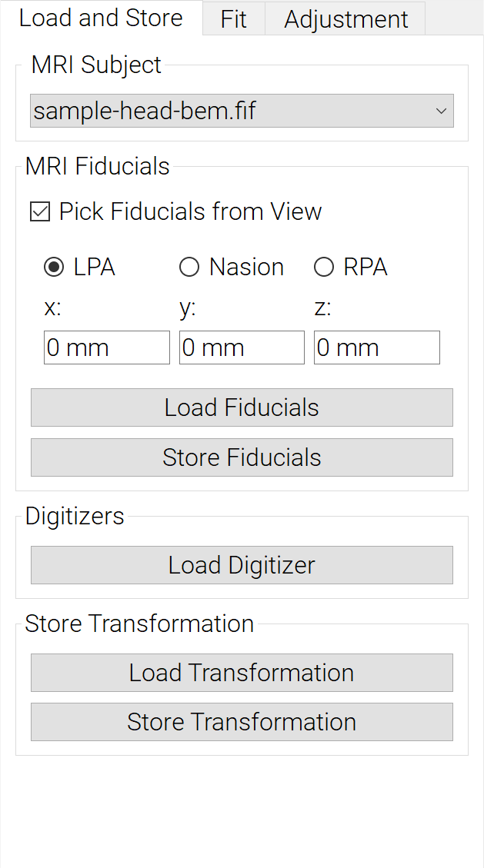
Task: Click the Load Transformation button
Action: [x=242, y=673]
